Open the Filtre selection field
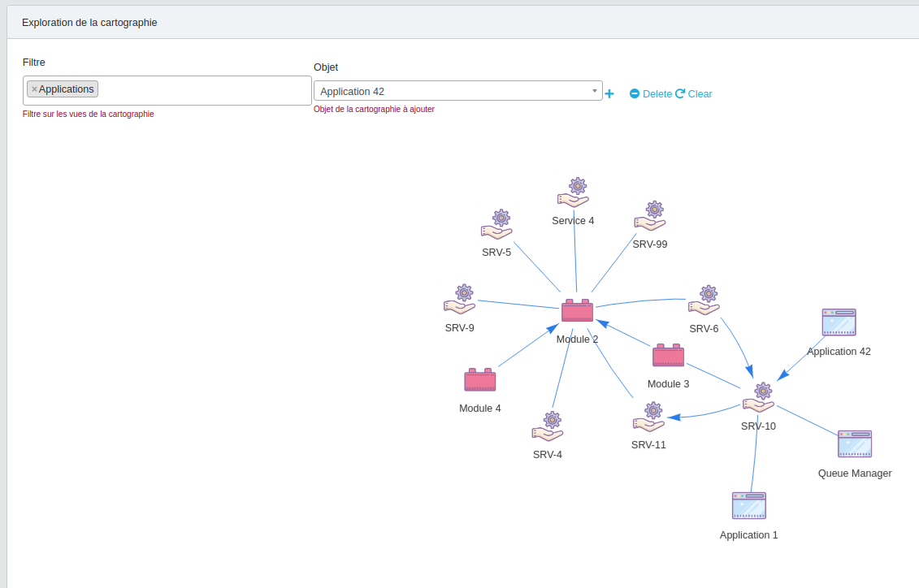Screen dimensions: 919x588 [x=203, y=89]
